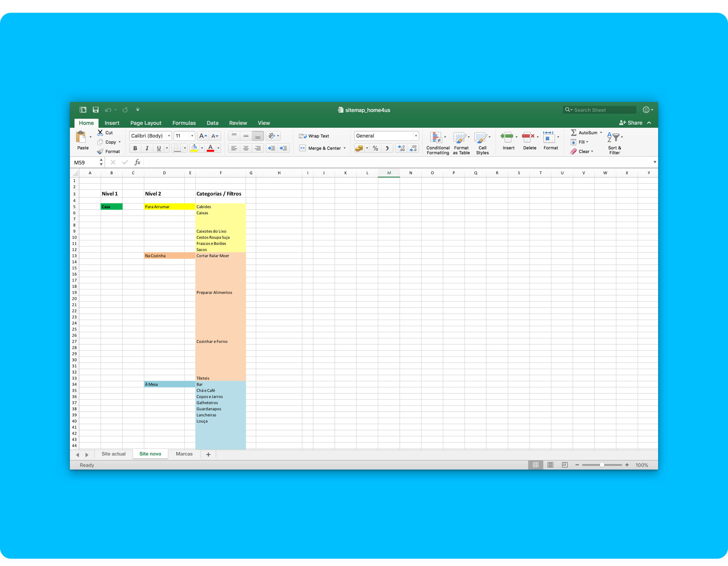Click the Paste clipboard icon

click(81, 137)
